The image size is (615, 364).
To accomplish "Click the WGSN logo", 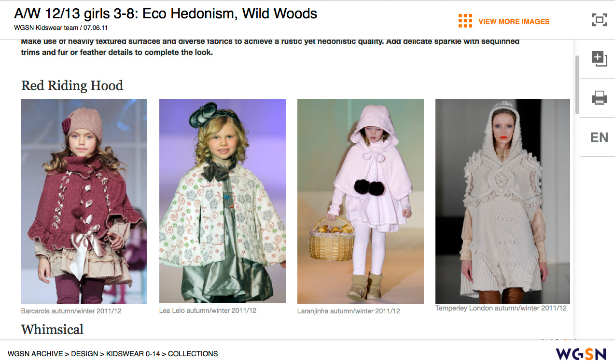I will [581, 354].
